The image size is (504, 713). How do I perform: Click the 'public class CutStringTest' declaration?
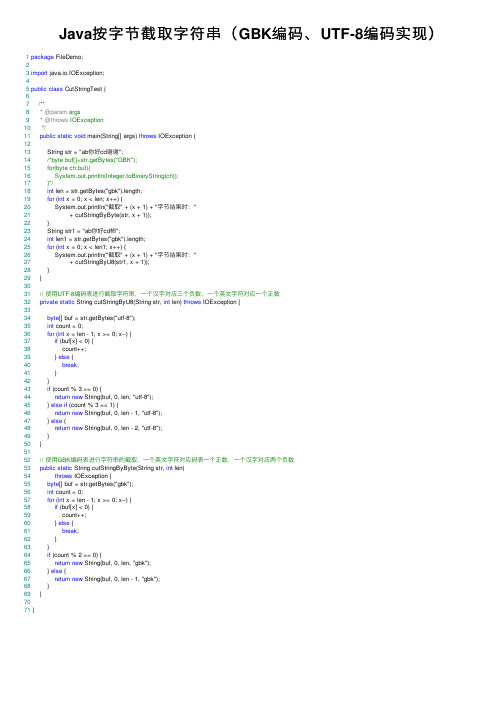[68, 89]
